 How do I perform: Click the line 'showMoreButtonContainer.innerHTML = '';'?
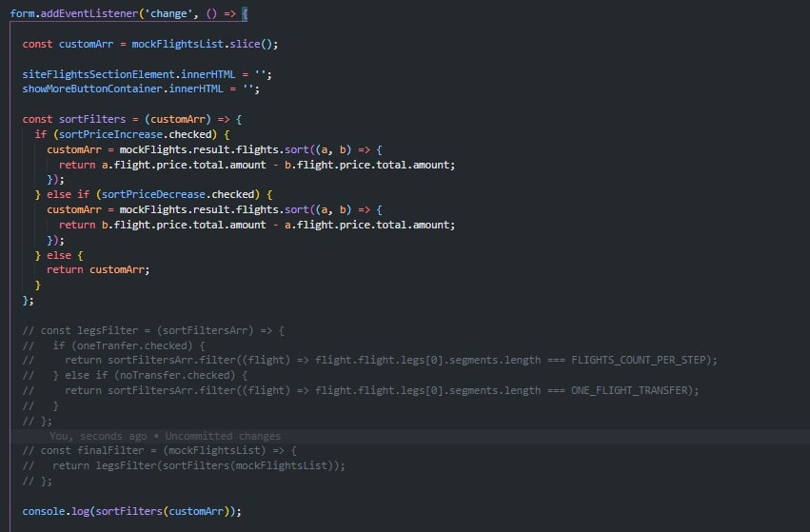pos(141,89)
